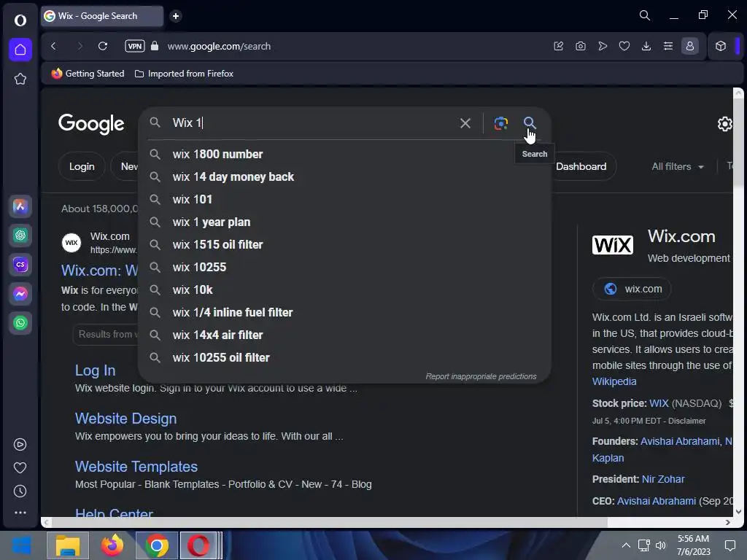Open the Player icon in sidebar

click(x=20, y=444)
